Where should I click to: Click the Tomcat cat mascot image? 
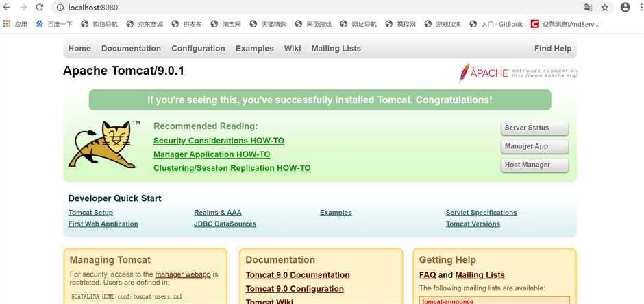pos(103,144)
